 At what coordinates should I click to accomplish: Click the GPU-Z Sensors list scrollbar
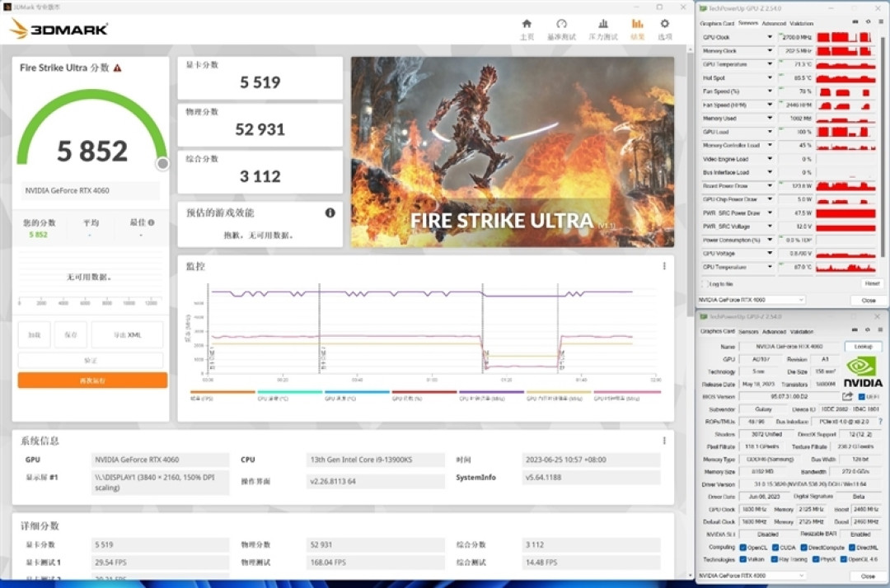tap(884, 147)
